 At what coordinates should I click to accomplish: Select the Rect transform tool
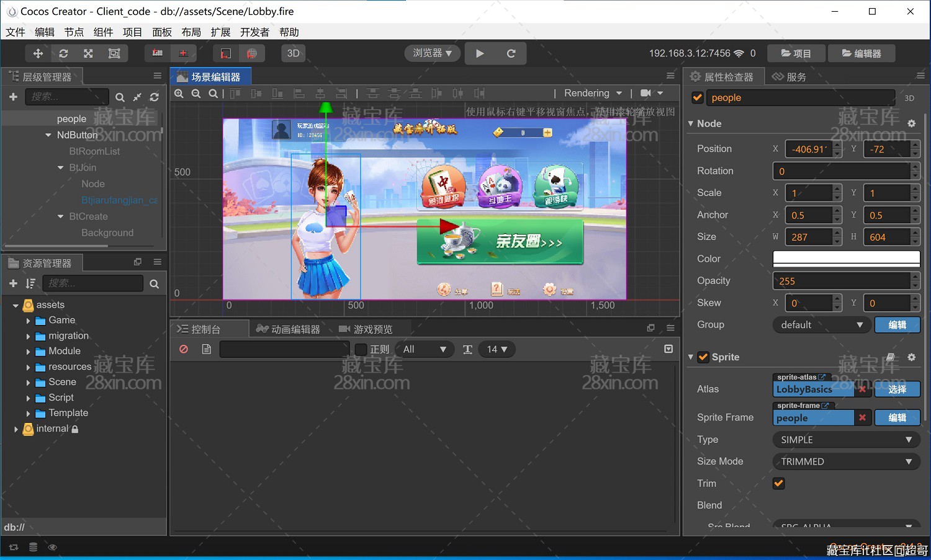click(x=114, y=53)
